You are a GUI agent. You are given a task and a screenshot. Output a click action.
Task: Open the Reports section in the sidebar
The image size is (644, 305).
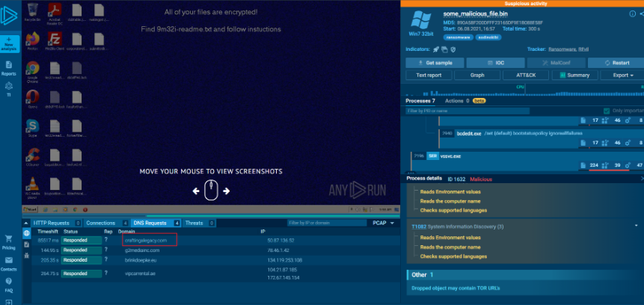[x=9, y=69]
